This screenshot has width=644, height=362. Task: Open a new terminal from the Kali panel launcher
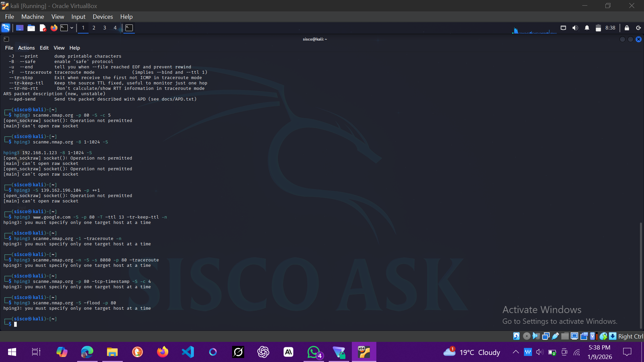point(64,28)
